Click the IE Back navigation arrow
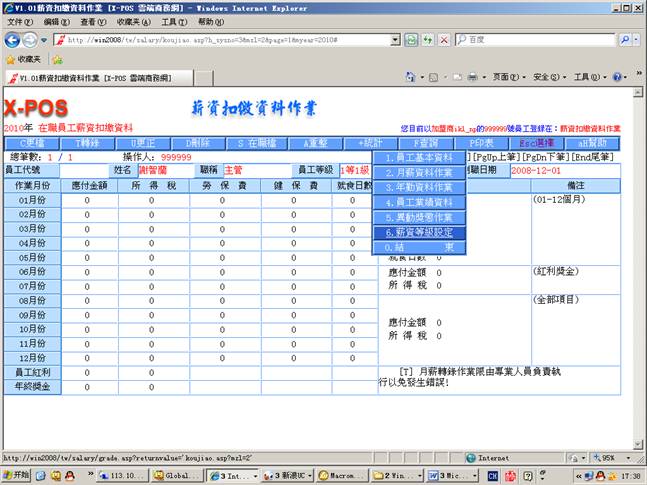The image size is (647, 485). point(13,40)
